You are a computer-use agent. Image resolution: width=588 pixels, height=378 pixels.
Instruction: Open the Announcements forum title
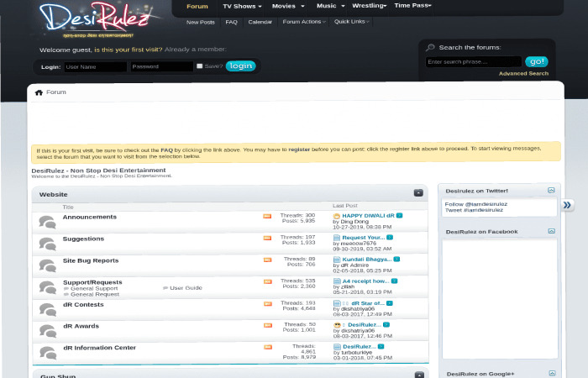click(x=90, y=217)
